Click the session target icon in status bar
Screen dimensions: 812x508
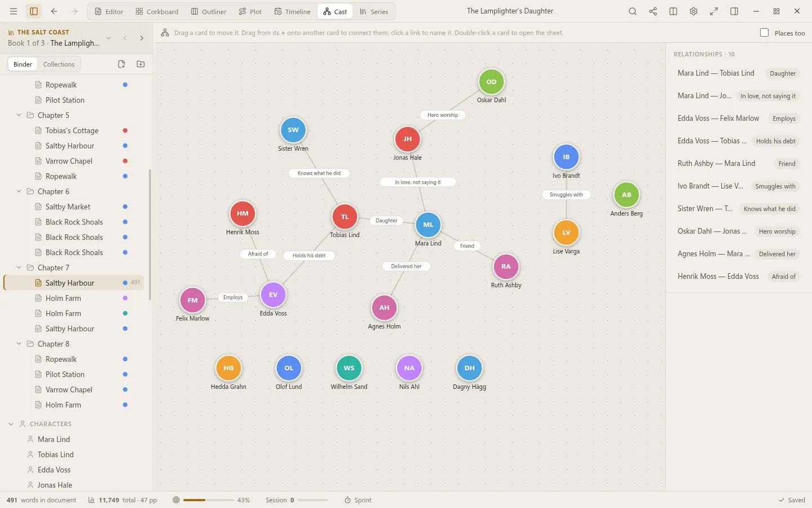pyautogui.click(x=176, y=500)
